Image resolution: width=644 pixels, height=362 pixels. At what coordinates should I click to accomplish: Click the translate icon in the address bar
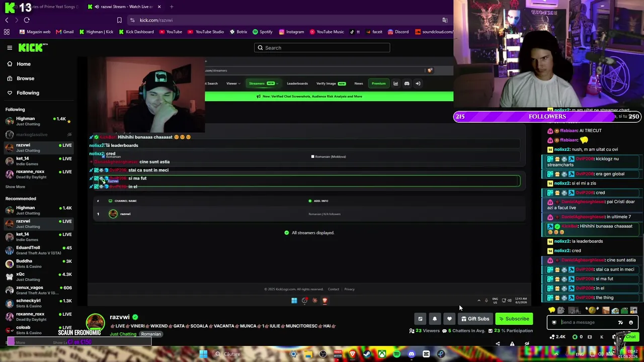[445, 20]
